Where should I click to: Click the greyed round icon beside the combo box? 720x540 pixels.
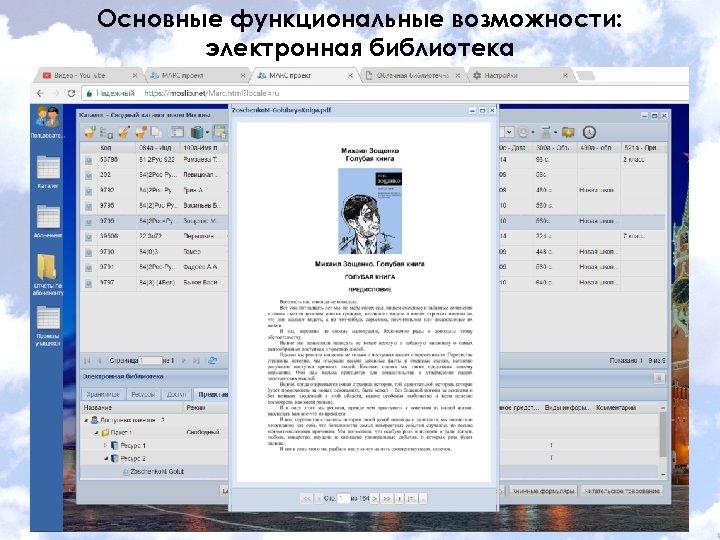[523, 132]
